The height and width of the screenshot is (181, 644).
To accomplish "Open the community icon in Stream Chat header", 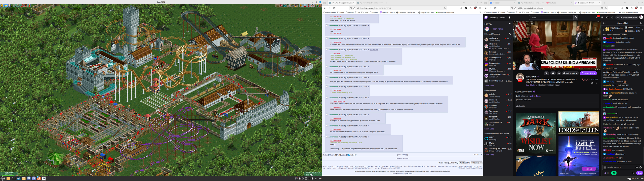I will pos(641,23).
